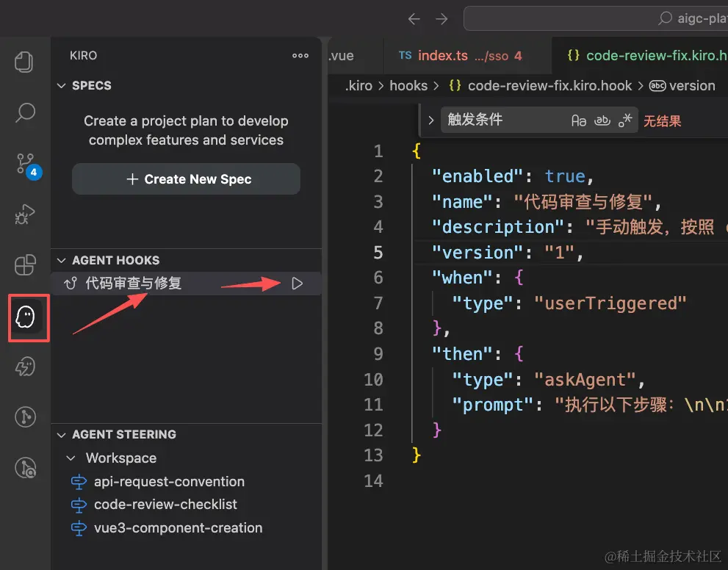Open Source Control with 4 changes
The image size is (728, 570).
(x=26, y=164)
